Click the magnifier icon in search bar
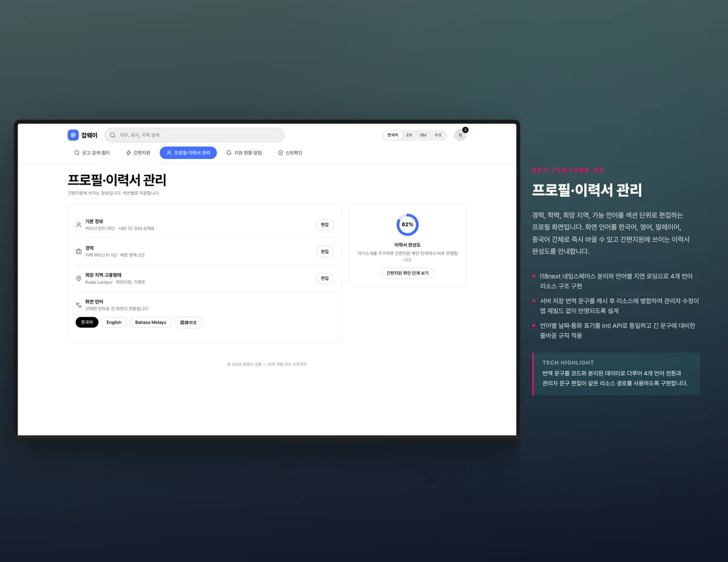This screenshot has width=728, height=562. [112, 135]
